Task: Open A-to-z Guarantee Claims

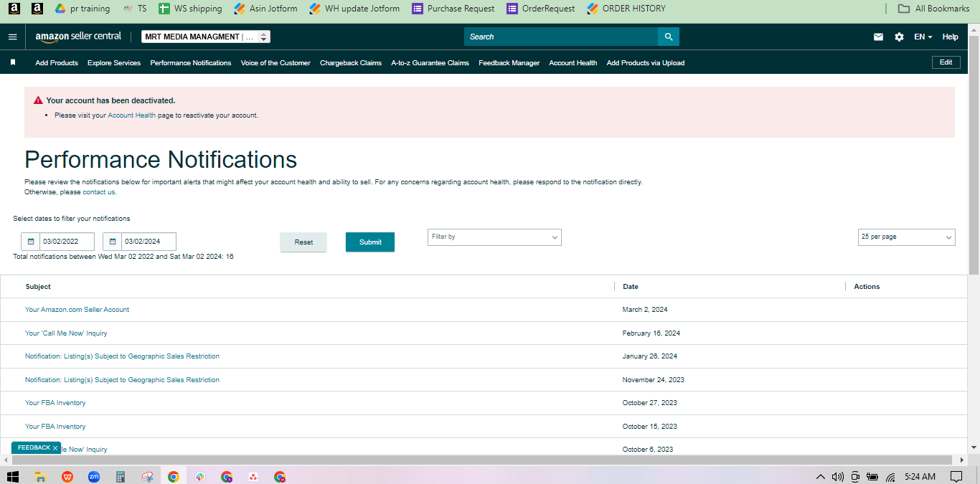Action: pos(430,63)
